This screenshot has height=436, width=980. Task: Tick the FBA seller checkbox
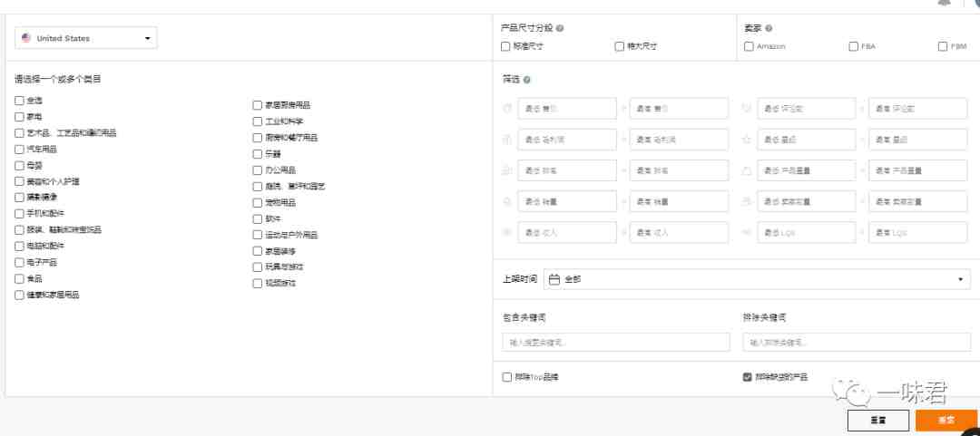coord(853,46)
